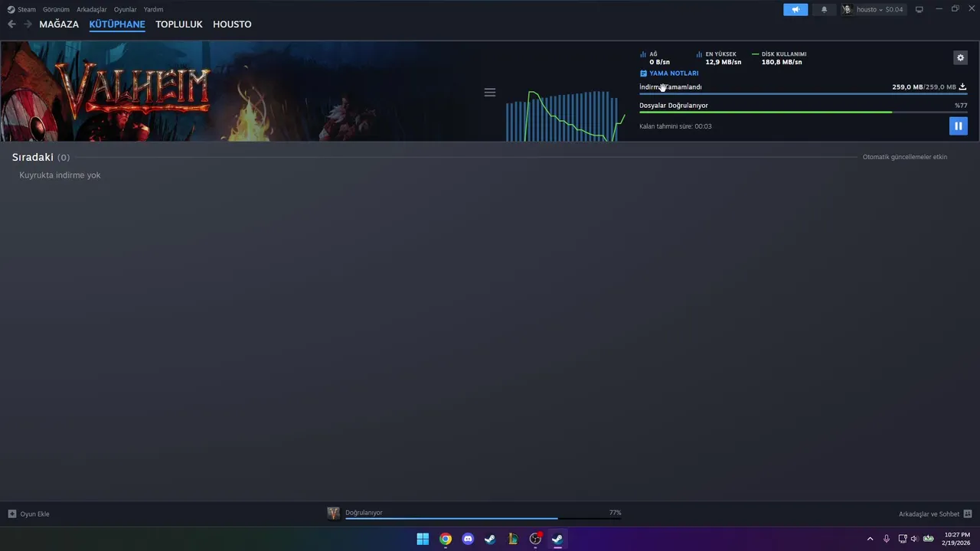Open the HOUSTO profile tab

pos(232,24)
